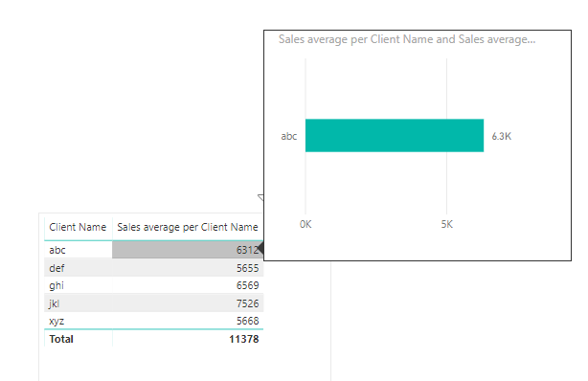Click the Client Name column header
588x381 pixels.
pyautogui.click(x=78, y=227)
